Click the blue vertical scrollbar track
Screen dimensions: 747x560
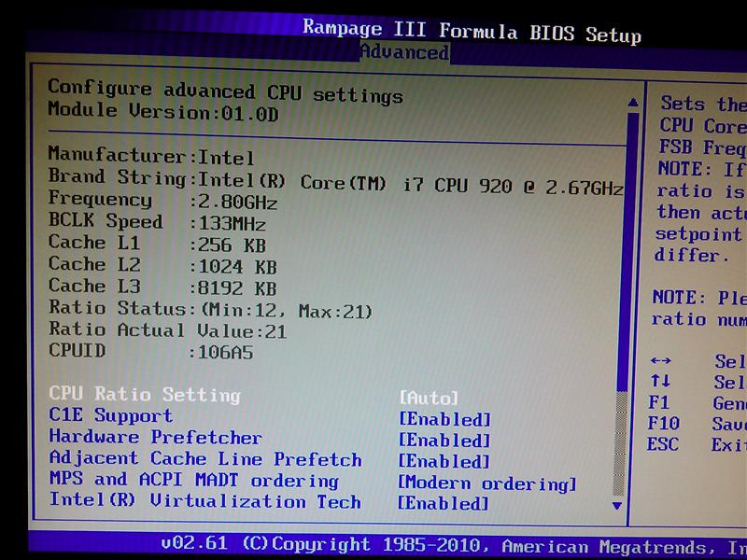(632, 280)
